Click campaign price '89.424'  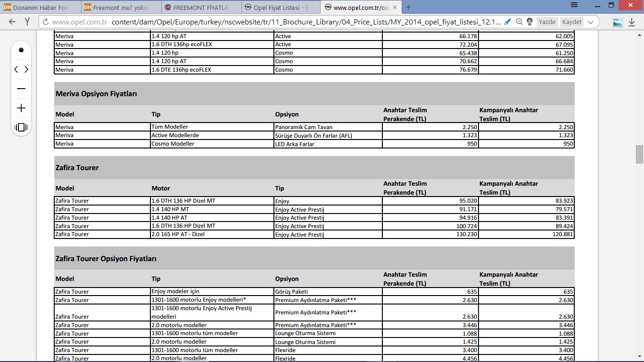pos(526,226)
